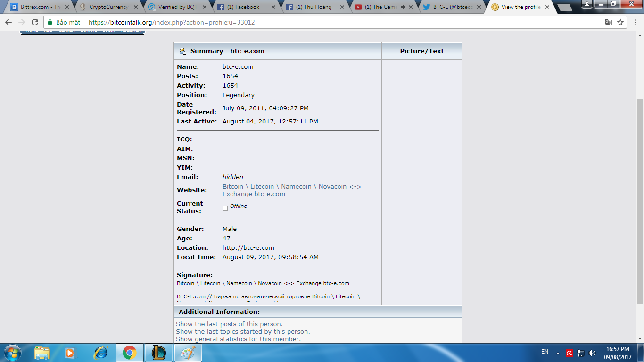Click the Avira antivirus tray icon
Screen dimensions: 644x362
[570, 353]
